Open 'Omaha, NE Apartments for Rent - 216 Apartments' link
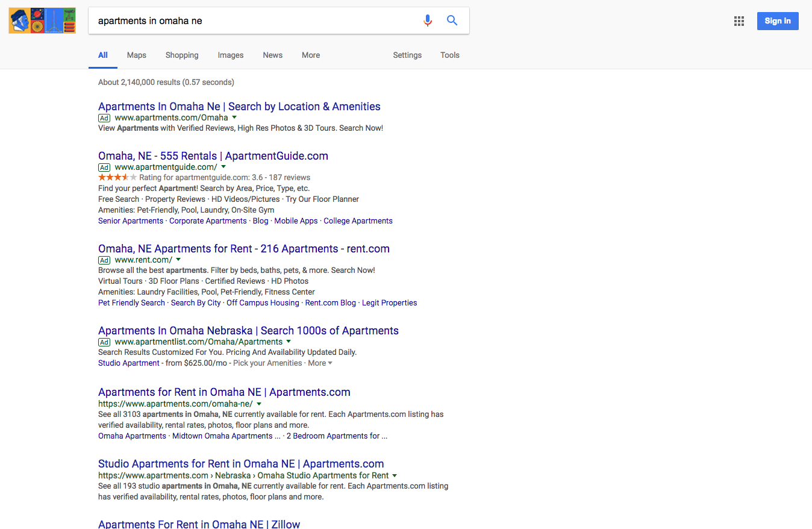812x529 pixels. coord(244,249)
